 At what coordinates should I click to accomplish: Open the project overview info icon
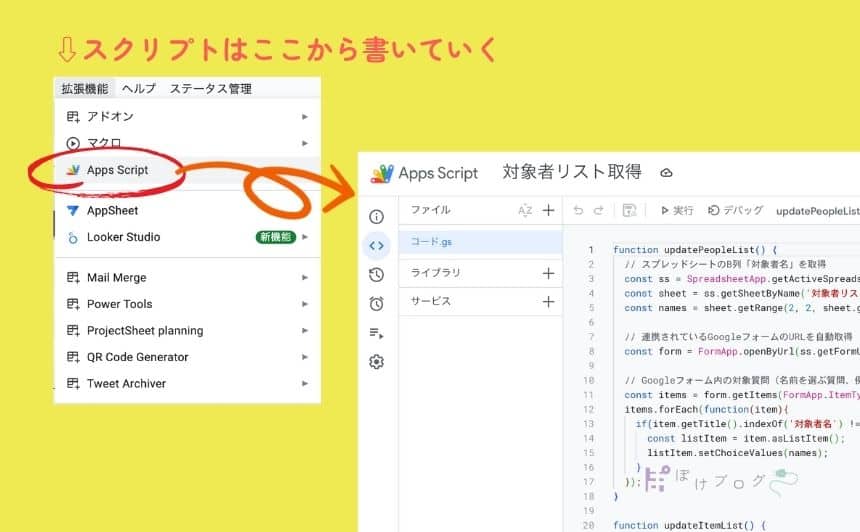coord(376,217)
